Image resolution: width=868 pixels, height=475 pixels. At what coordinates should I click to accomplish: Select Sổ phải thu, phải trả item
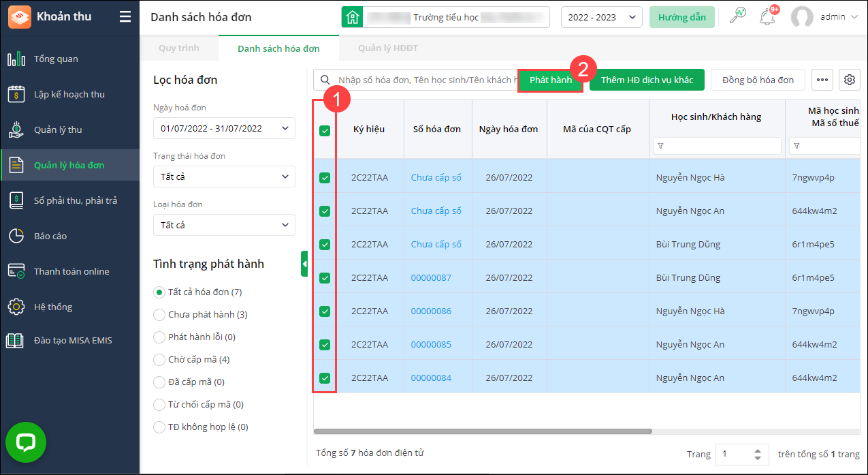click(x=76, y=201)
